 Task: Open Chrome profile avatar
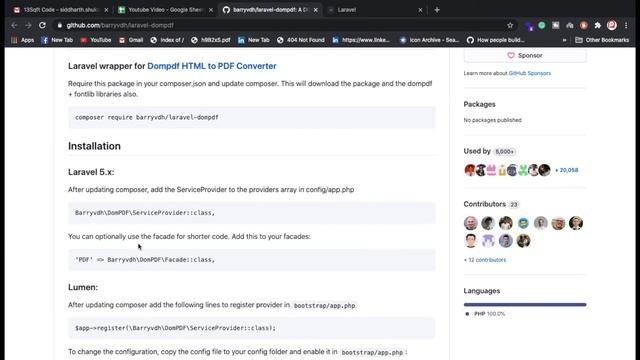click(612, 25)
